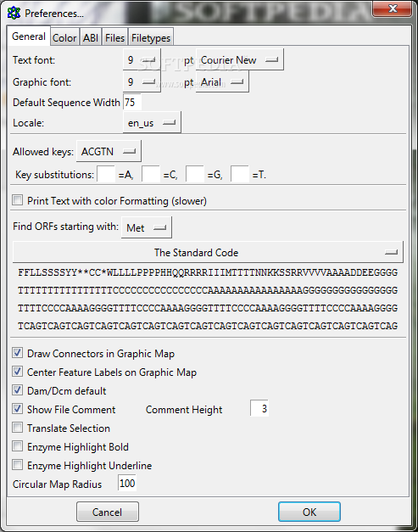Screen dimensions: 418x532
Task: Click the Comment Height field
Action: (259, 408)
